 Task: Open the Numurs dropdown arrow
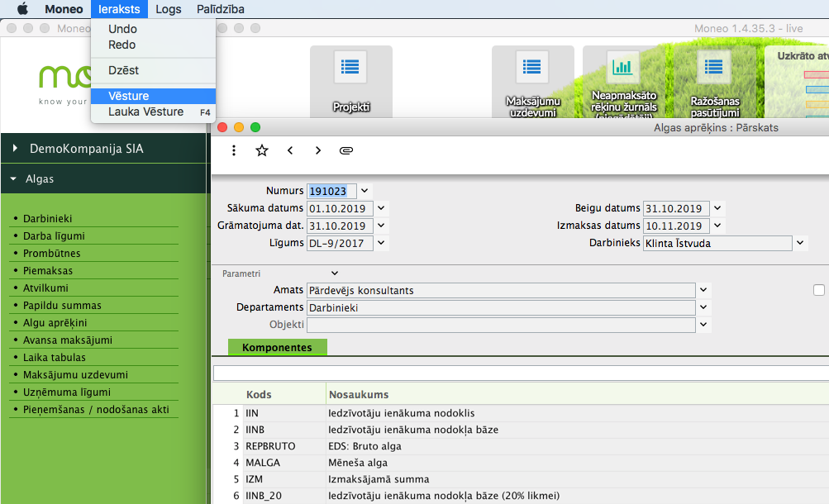364,191
